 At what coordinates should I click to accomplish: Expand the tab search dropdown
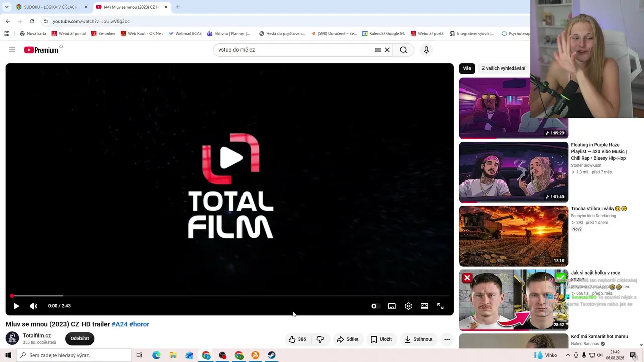coord(7,7)
